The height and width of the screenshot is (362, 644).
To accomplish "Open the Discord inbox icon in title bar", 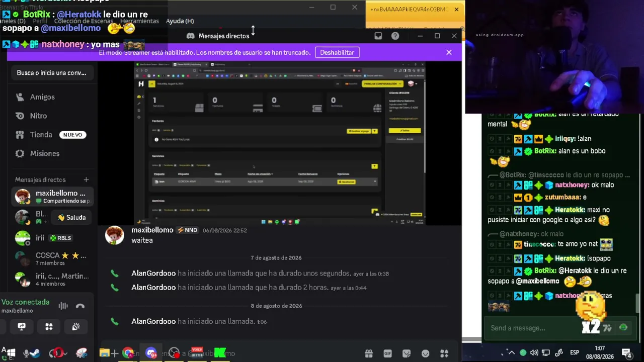I will [378, 36].
